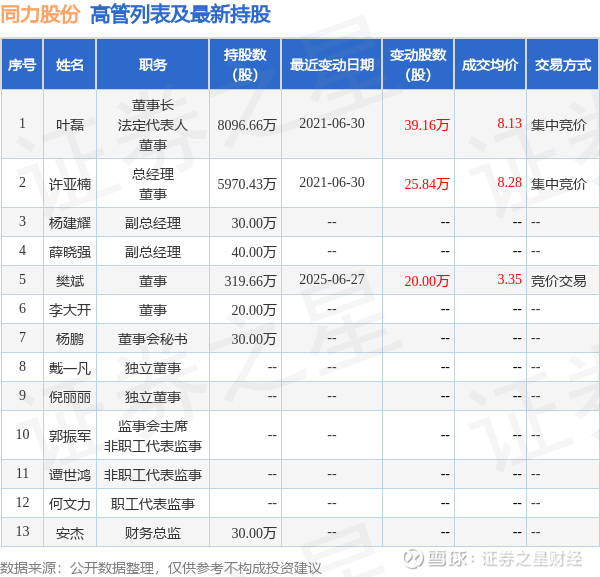Click the heading 高管列表及最新持股
Viewport: 600px width, 577px height.
tap(181, 15)
